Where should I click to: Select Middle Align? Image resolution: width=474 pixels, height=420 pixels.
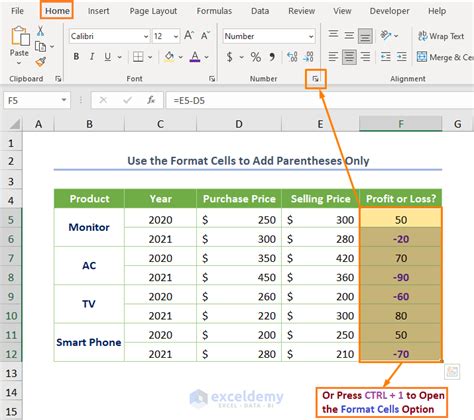349,35
